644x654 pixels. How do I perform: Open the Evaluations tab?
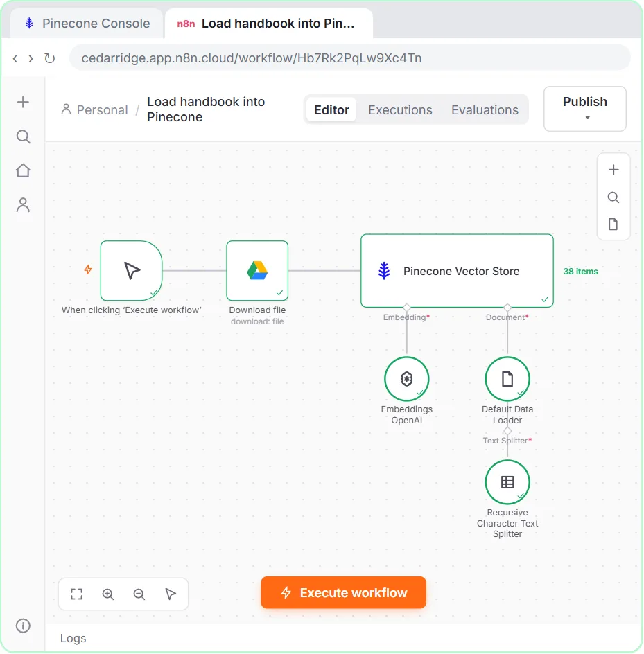pyautogui.click(x=485, y=109)
